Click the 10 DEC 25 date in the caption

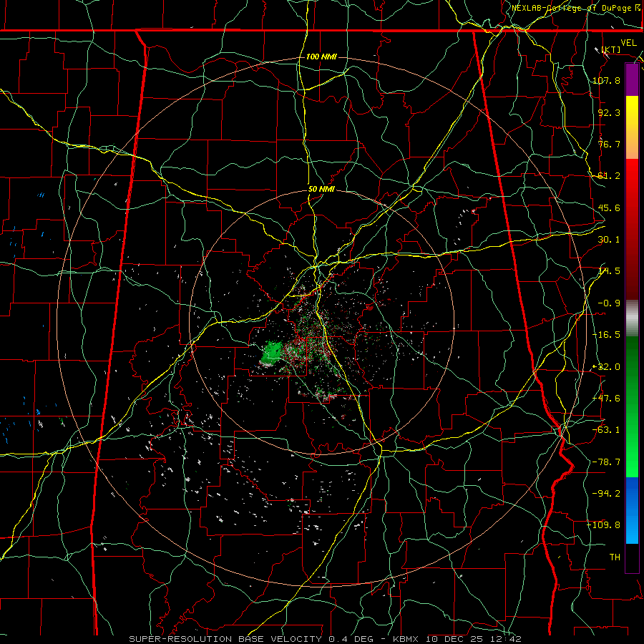point(456,639)
